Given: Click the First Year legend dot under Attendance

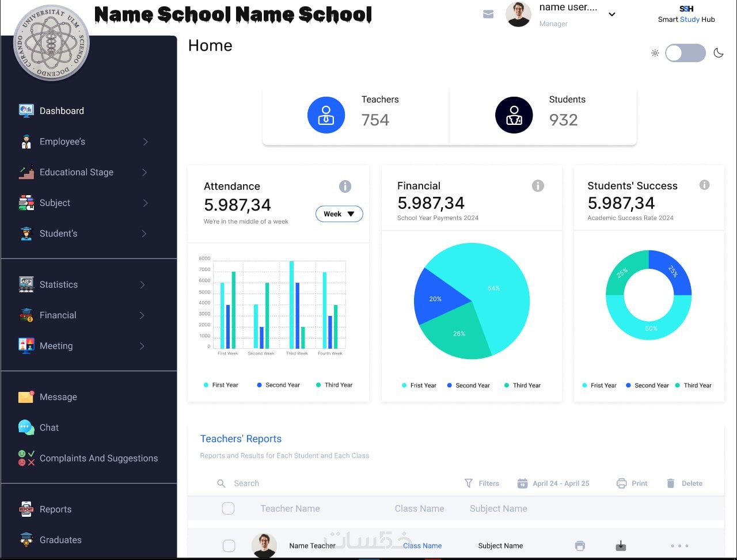Looking at the screenshot, I should [206, 385].
